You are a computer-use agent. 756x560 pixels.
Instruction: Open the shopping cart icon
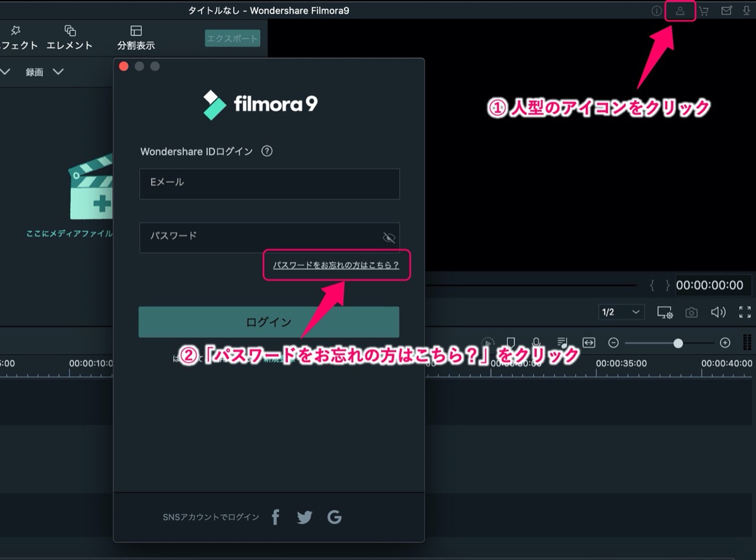coord(703,11)
